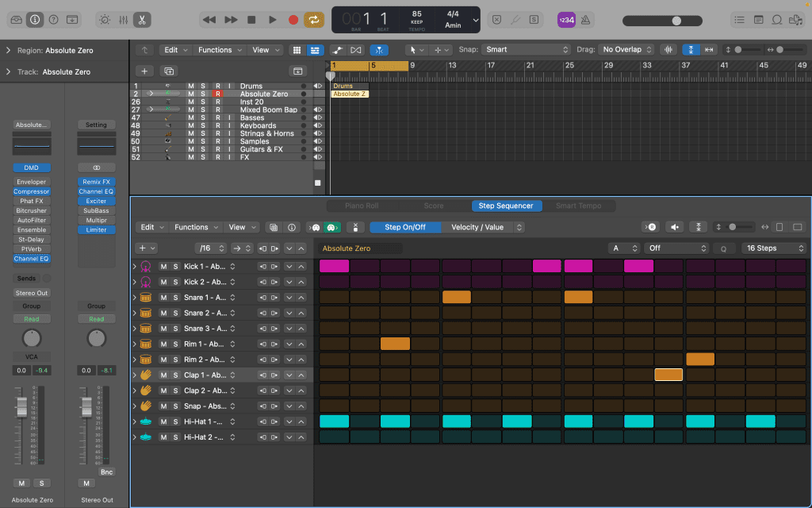Open the Smart Controls pane
Image resolution: width=812 pixels, height=508 pixels.
pyautogui.click(x=105, y=20)
